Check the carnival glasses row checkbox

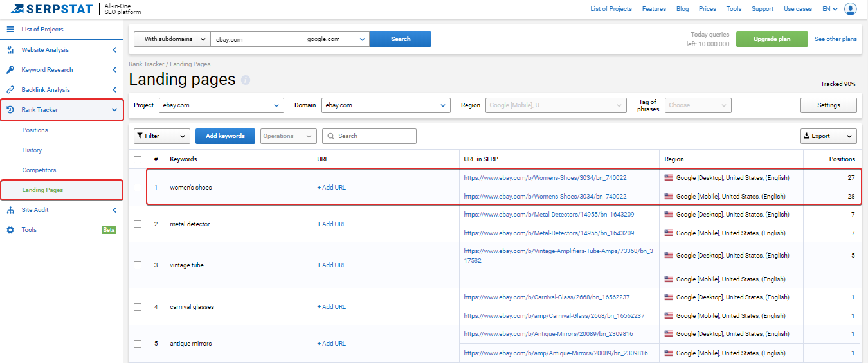tap(138, 307)
